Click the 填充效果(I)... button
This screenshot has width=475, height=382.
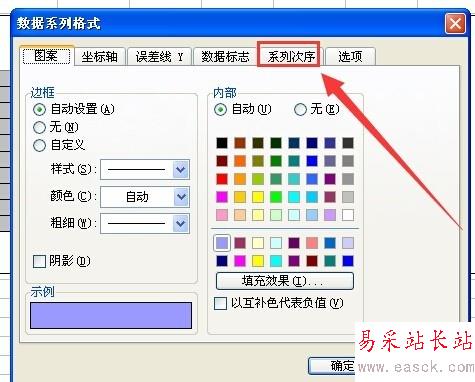285,281
